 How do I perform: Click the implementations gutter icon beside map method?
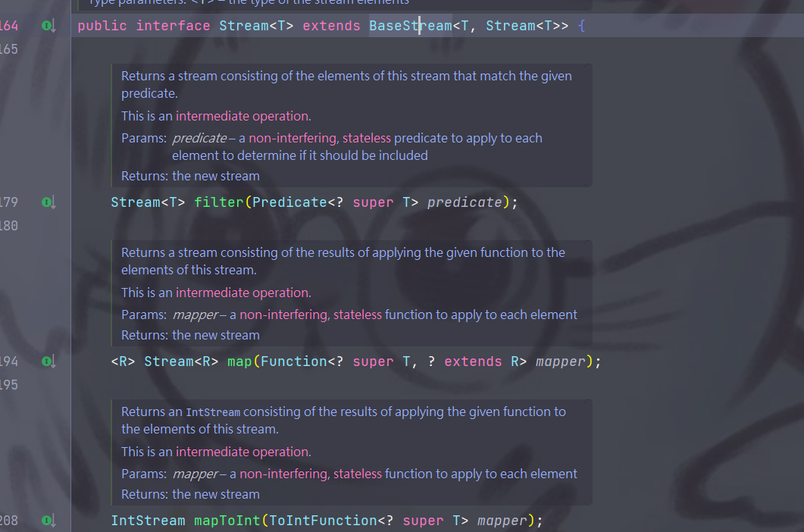(48, 361)
